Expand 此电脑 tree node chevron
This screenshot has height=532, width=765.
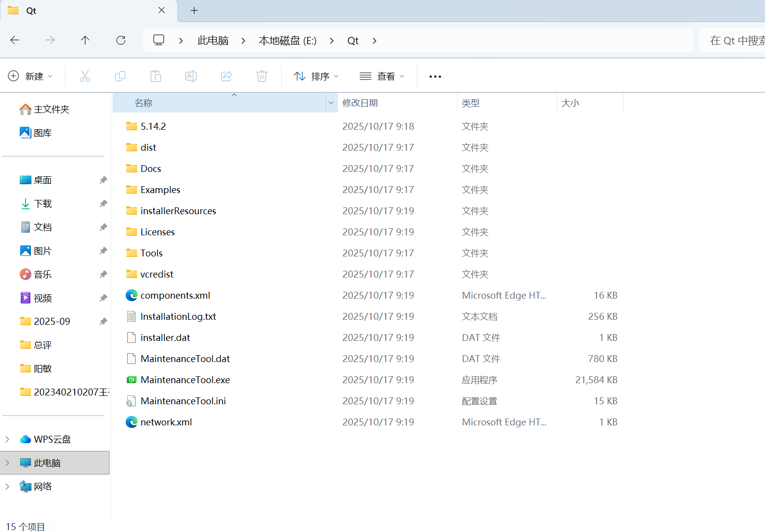point(7,463)
